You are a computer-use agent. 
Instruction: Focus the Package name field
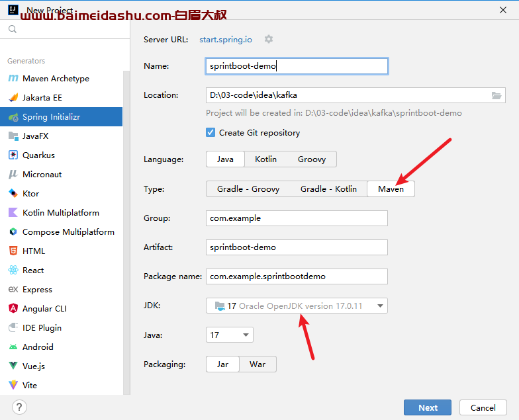(x=297, y=276)
